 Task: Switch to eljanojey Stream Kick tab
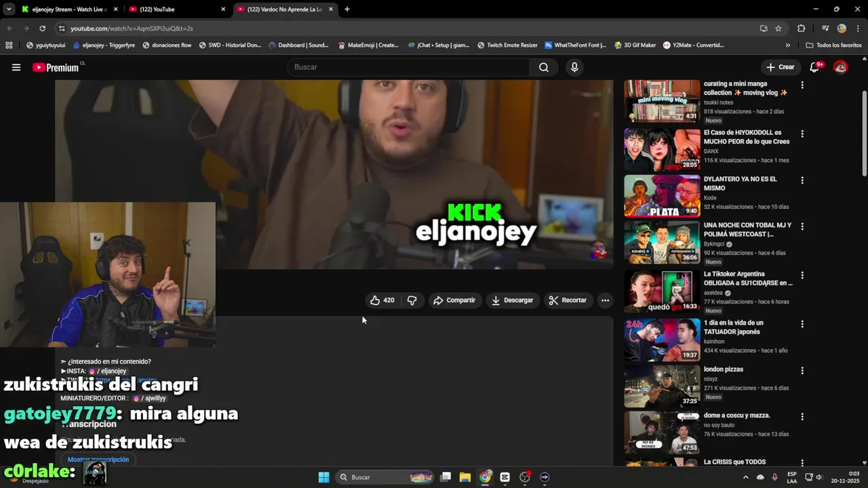tap(69, 9)
